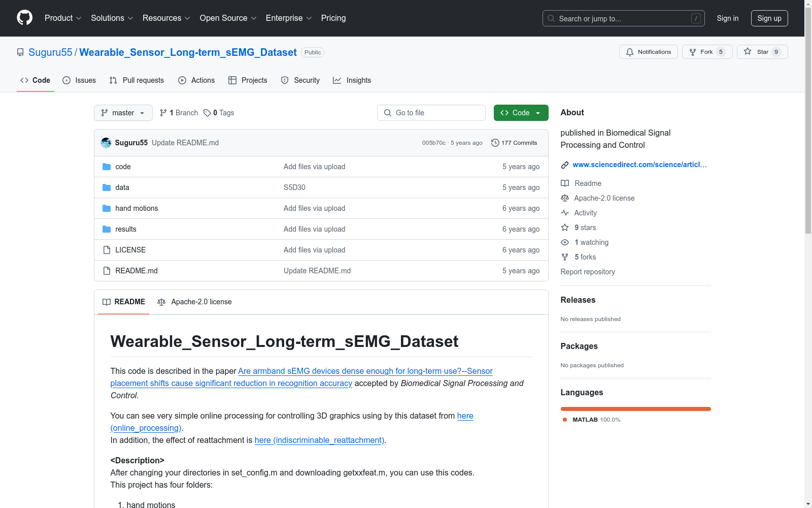Click the README.md file icon
The image size is (812, 508).
(x=107, y=271)
